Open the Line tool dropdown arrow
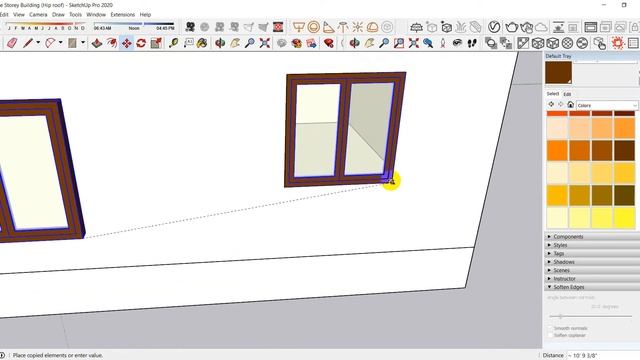 click(x=38, y=42)
